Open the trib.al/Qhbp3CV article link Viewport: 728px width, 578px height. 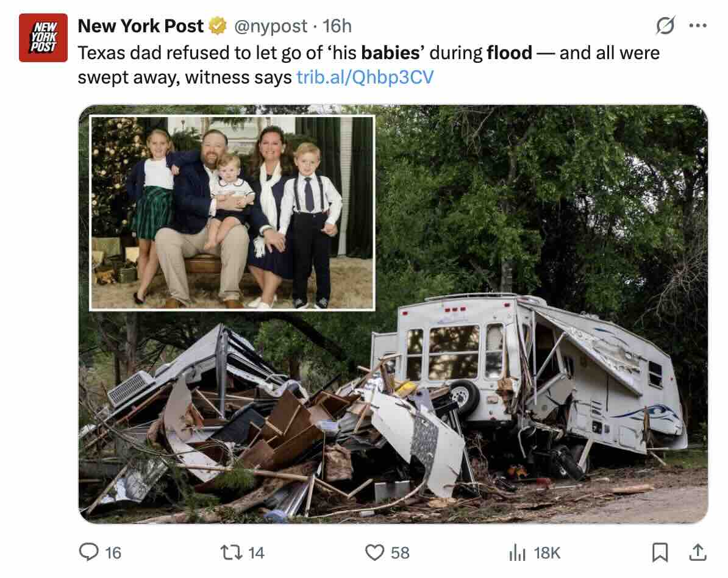tap(364, 77)
